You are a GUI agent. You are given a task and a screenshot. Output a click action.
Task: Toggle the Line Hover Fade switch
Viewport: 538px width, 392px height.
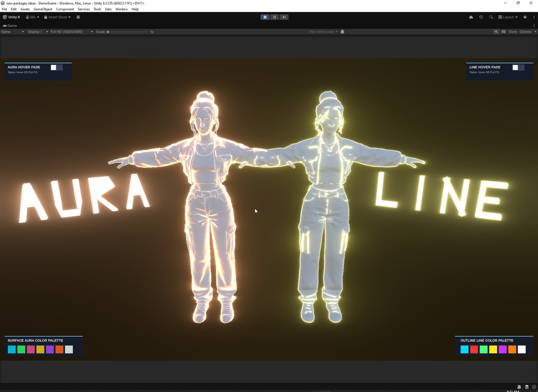pos(518,68)
